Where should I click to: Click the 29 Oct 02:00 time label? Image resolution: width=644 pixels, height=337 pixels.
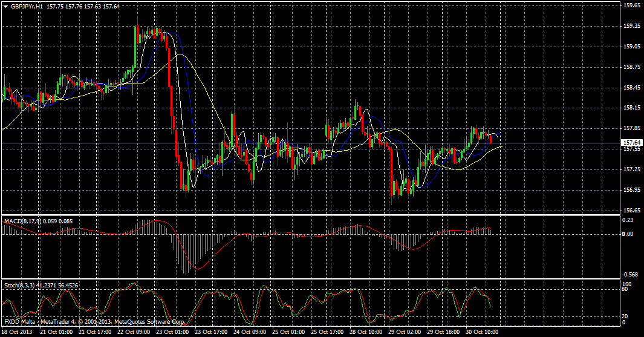click(404, 332)
